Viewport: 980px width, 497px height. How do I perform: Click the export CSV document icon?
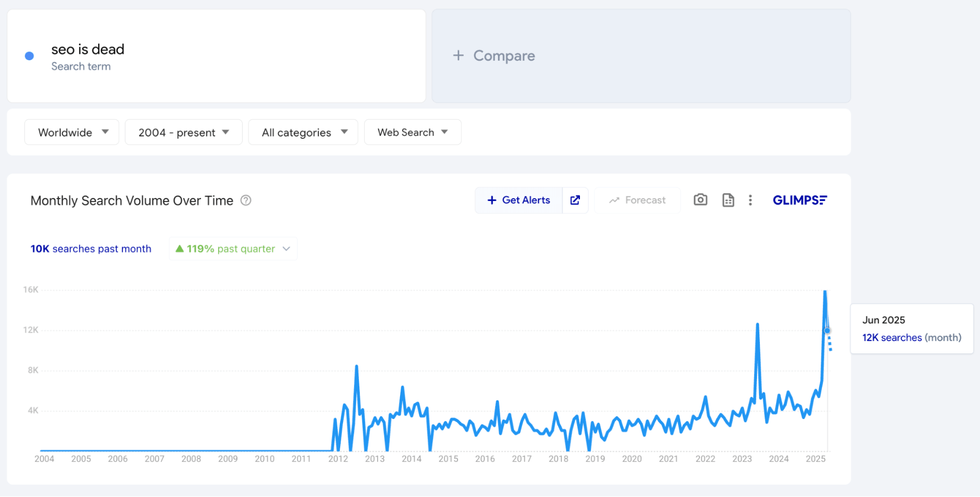click(729, 200)
